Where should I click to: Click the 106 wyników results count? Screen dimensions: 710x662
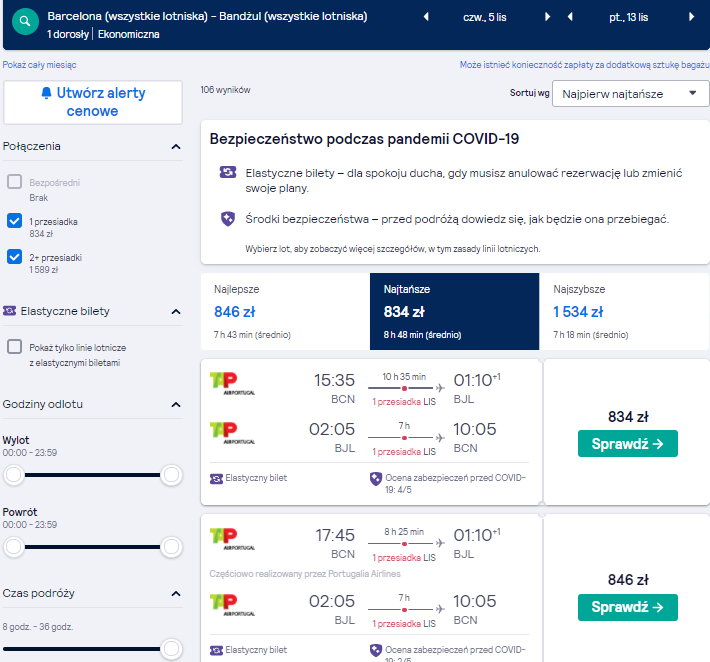pos(225,90)
